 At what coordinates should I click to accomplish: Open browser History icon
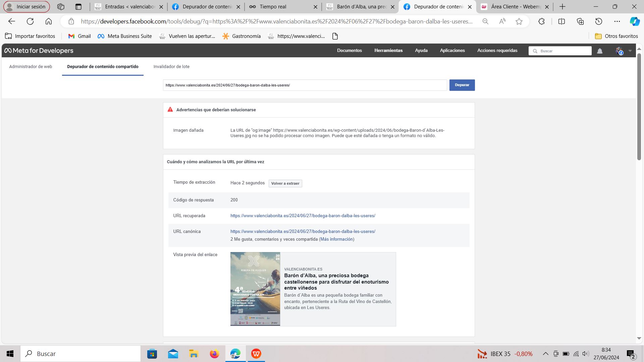click(x=599, y=21)
